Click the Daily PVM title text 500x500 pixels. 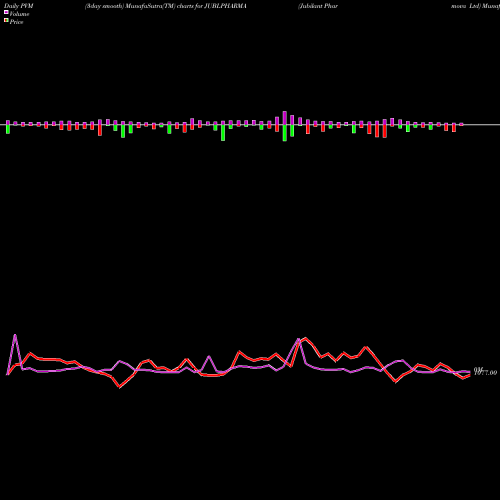(19, 6)
